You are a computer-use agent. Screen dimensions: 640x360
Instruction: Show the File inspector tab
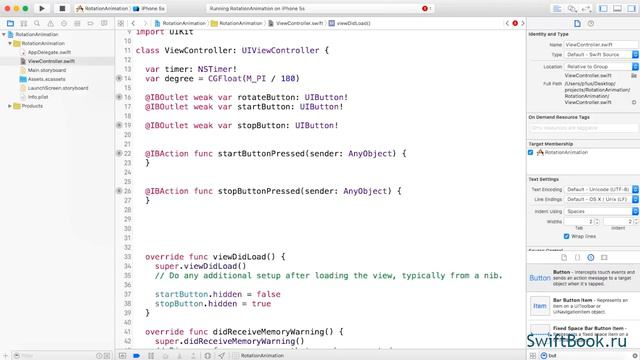(577, 24)
